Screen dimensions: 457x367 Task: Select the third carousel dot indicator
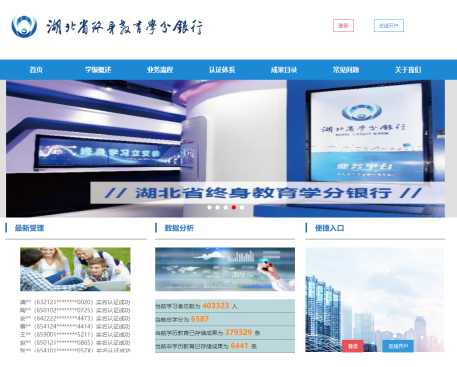coord(226,207)
